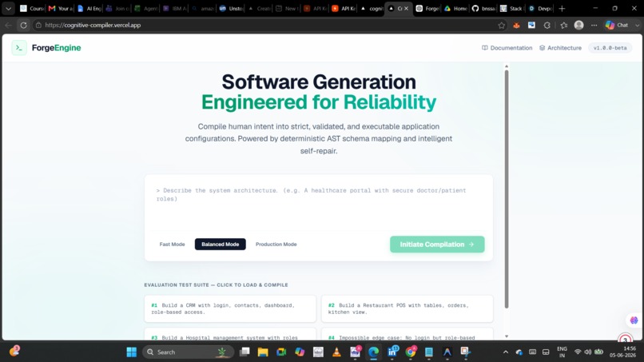Switch to the Gmail 'Your a' tab
This screenshot has height=362, width=644.
(x=61, y=8)
